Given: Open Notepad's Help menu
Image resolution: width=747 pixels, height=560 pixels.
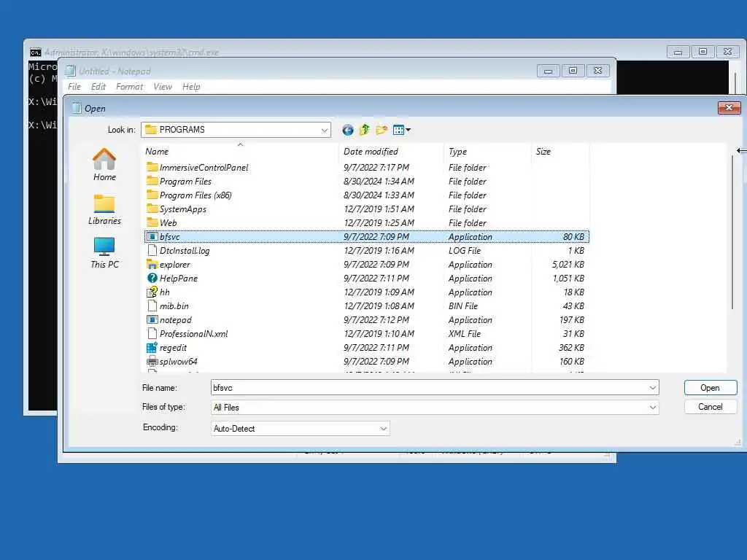Looking at the screenshot, I should pos(191,87).
